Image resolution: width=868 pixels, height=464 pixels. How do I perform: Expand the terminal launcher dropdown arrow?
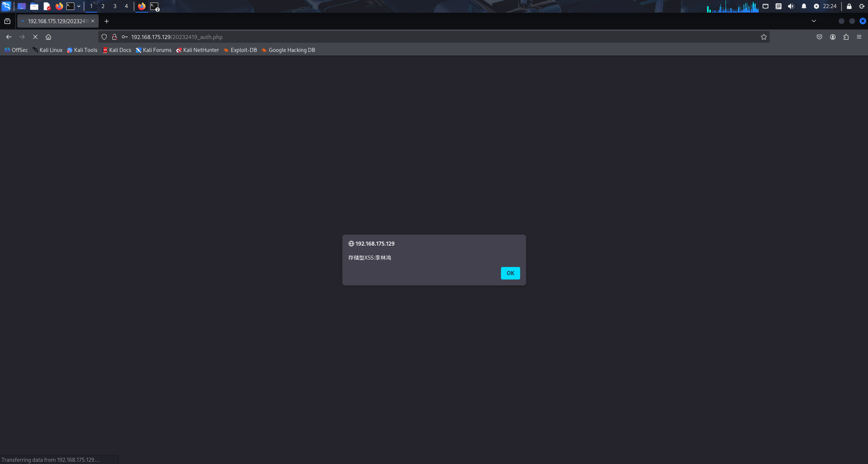[79, 6]
